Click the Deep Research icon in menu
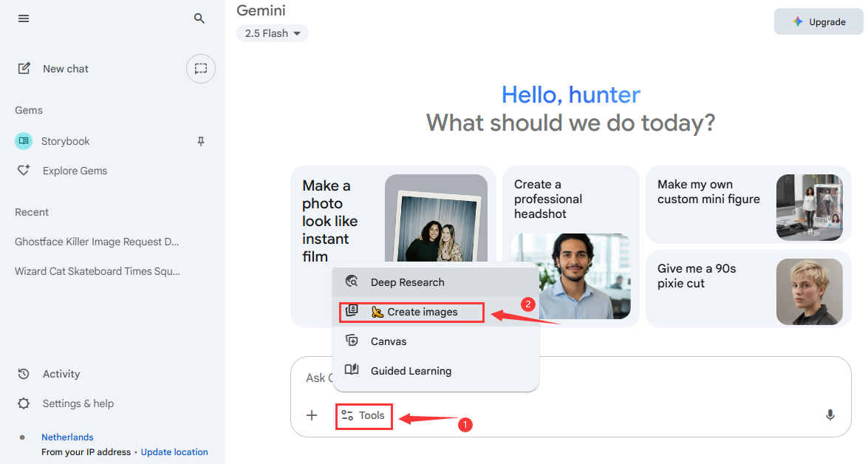The width and height of the screenshot is (868, 464). (x=352, y=282)
